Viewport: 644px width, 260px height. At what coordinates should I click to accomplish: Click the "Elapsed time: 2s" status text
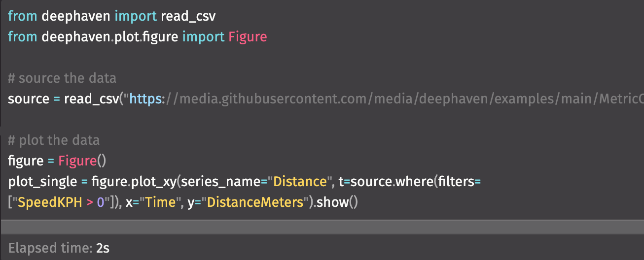(x=59, y=248)
